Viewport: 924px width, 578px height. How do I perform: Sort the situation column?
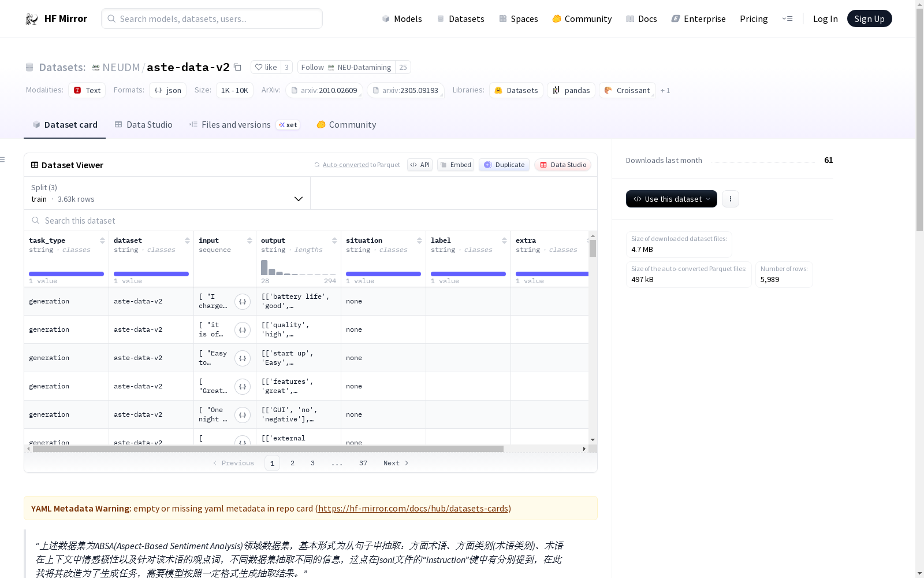click(419, 240)
